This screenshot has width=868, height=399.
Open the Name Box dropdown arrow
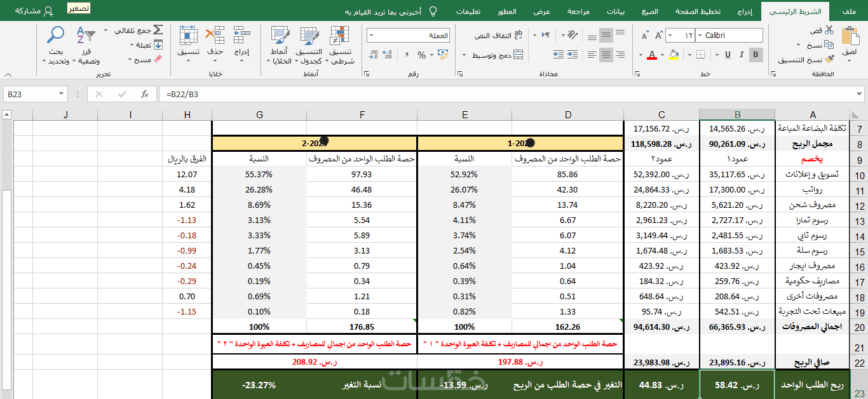(x=62, y=94)
